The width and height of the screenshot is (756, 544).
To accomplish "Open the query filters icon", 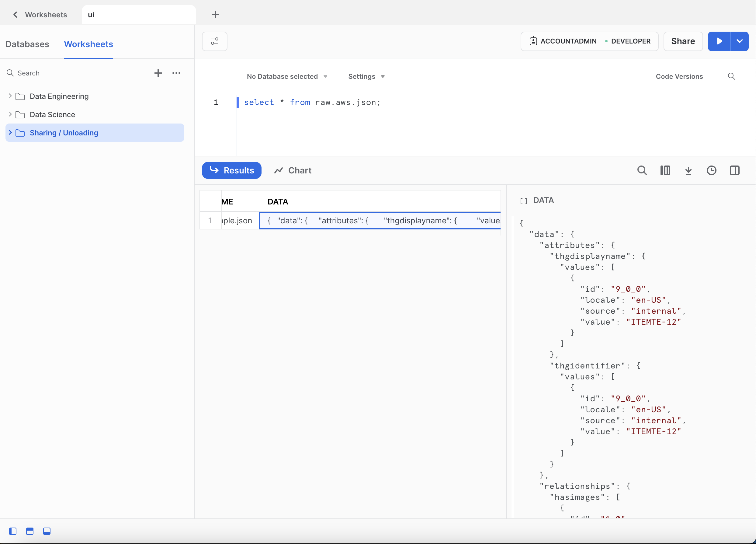I will click(214, 41).
